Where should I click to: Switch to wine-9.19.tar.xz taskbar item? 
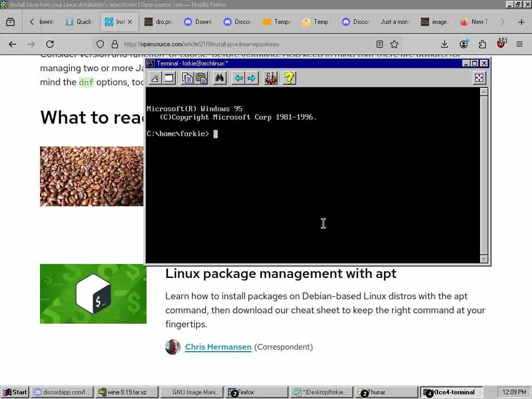click(127, 392)
